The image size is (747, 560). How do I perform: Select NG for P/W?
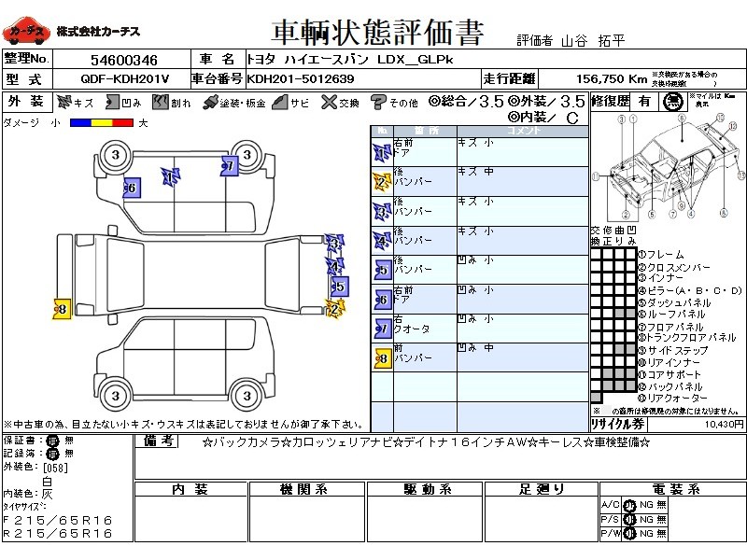[x=646, y=533]
